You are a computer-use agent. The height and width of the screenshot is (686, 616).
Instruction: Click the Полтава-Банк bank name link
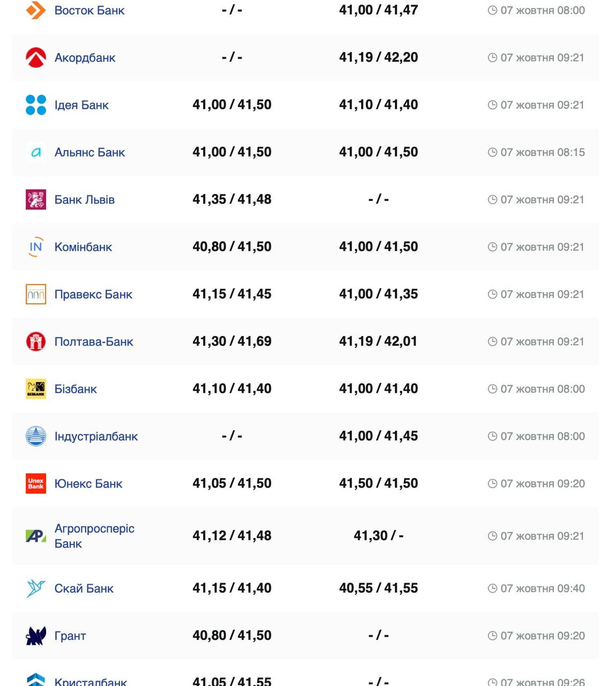point(94,342)
